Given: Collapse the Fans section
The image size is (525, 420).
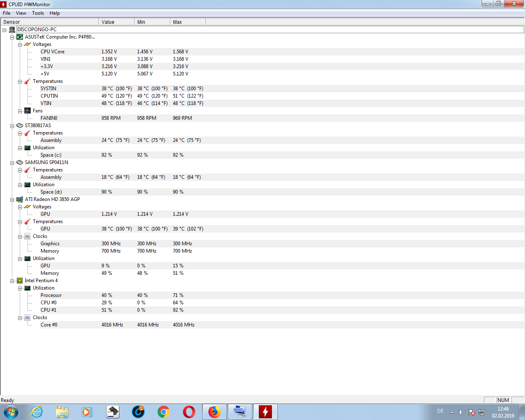Looking at the screenshot, I should tap(20, 111).
